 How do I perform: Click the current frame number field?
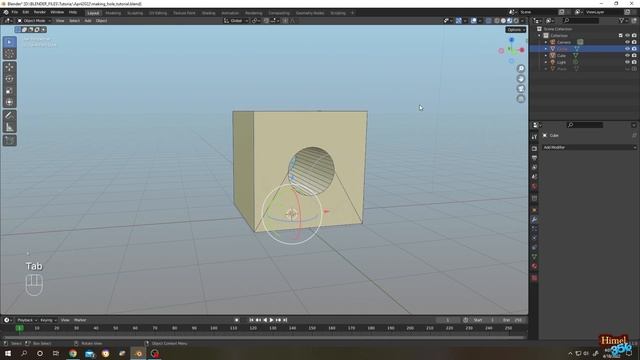[x=447, y=320]
